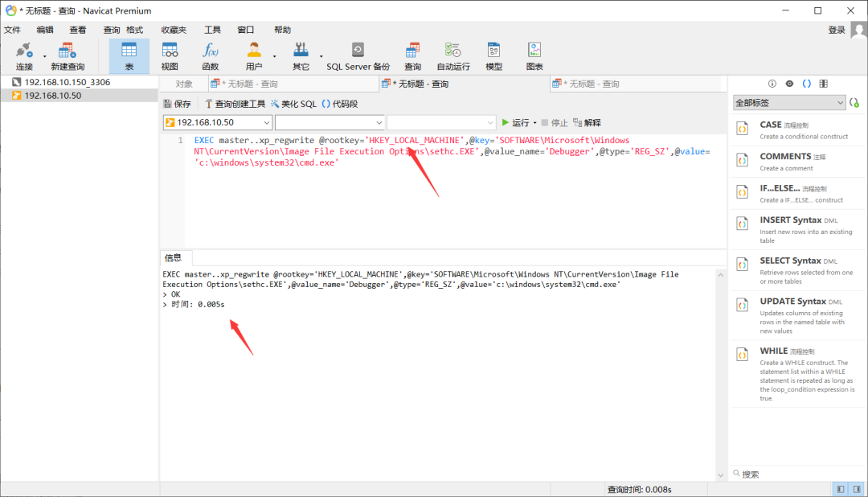Click the Others (其它) toolbar icon
Screen dimensions: 868x497
click(301, 56)
